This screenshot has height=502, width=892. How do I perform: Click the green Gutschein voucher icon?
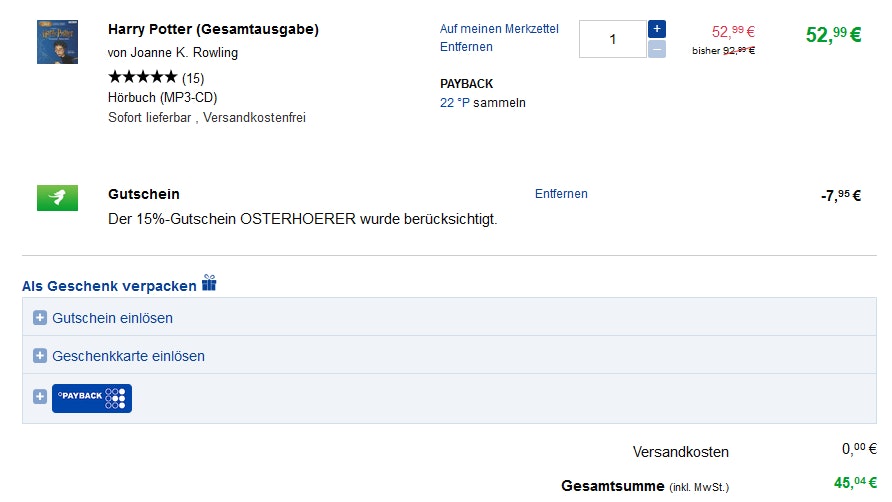[57, 197]
